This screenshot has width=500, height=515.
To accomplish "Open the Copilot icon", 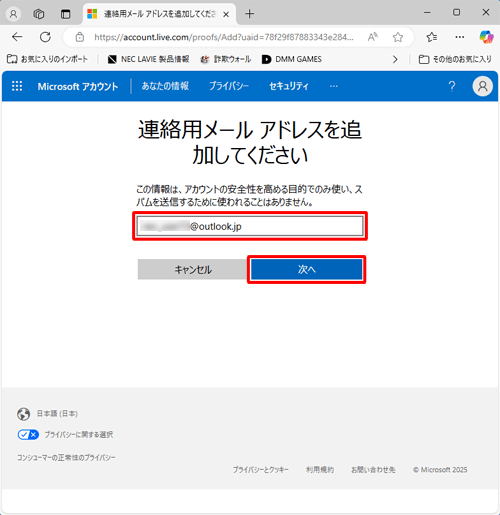I will pos(486,37).
